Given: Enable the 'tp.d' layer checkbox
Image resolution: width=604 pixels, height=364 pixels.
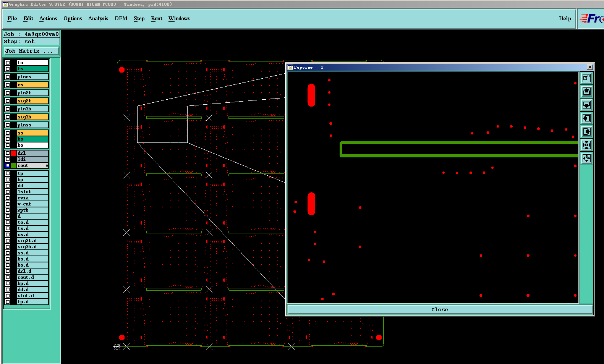Looking at the screenshot, I should click(x=8, y=302).
